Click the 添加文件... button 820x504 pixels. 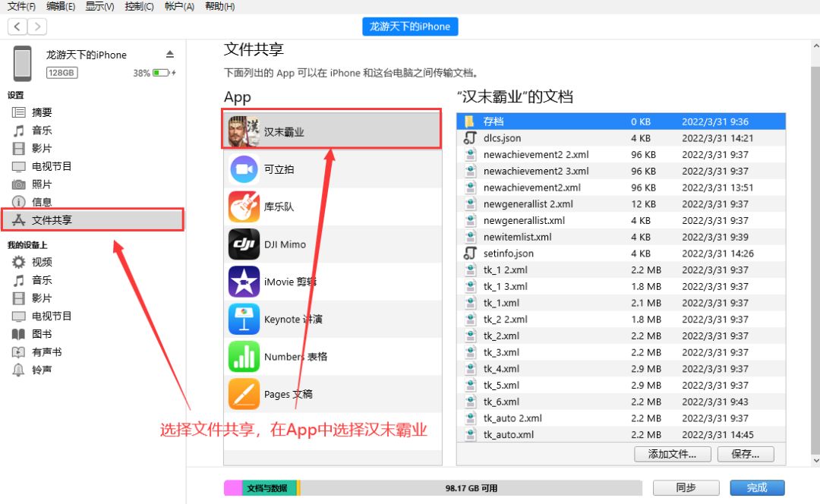coord(673,454)
